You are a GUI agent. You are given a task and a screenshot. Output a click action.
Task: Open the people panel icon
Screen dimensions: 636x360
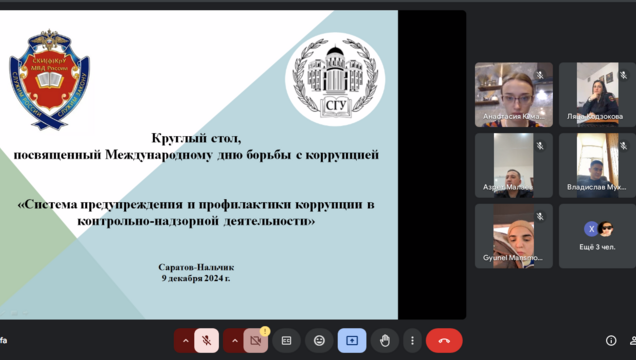pyautogui.click(x=633, y=341)
